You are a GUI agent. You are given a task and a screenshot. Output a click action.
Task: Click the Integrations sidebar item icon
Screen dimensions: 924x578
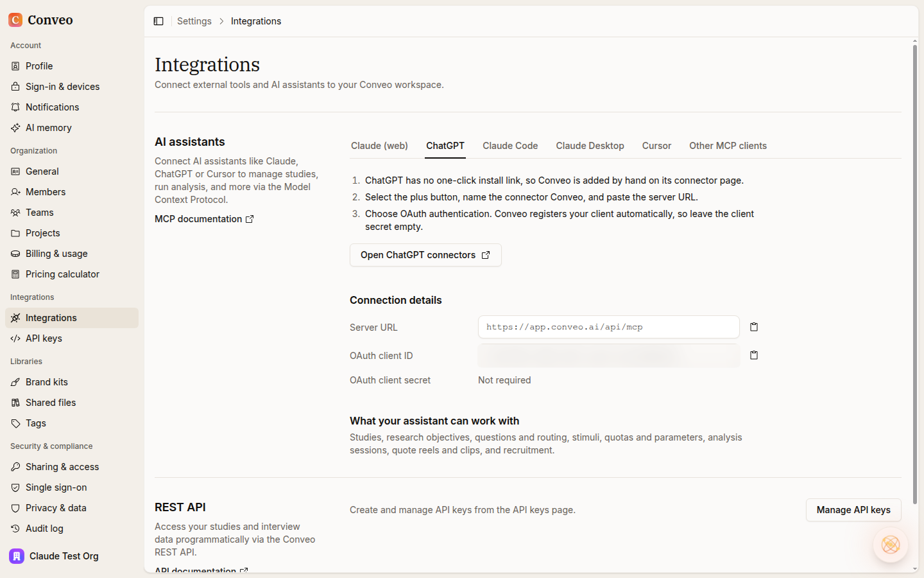[15, 318]
